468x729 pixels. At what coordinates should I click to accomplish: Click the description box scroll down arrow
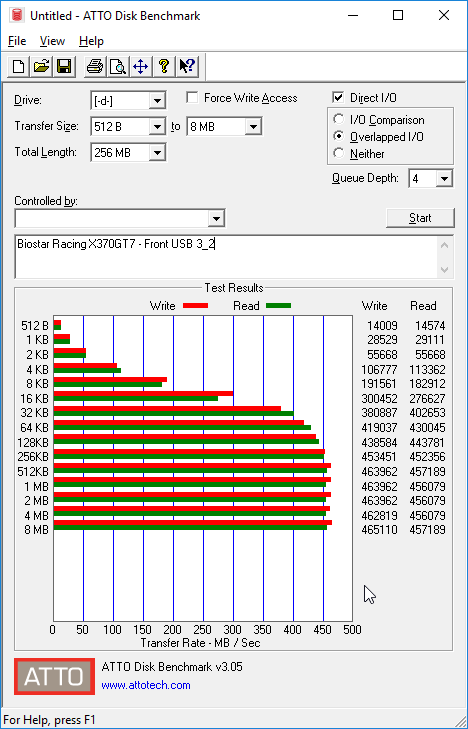pos(444,269)
